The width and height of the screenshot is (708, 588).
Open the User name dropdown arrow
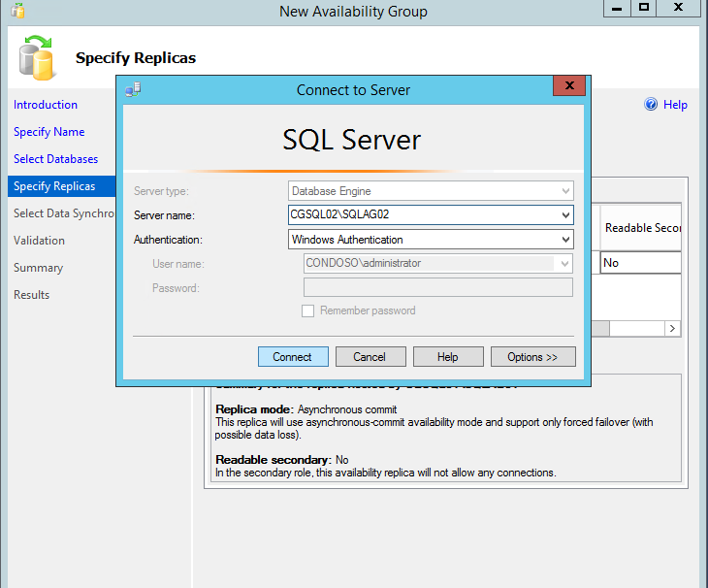pyautogui.click(x=564, y=264)
